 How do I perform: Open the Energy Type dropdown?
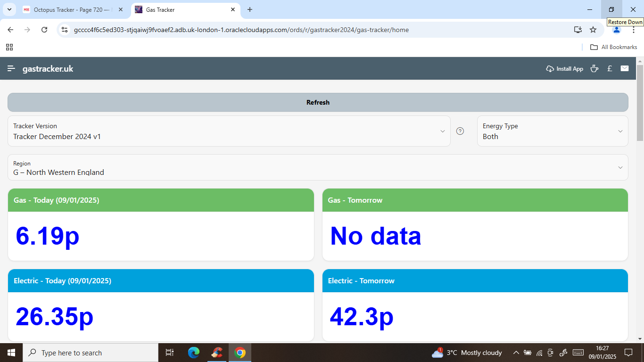tap(553, 131)
